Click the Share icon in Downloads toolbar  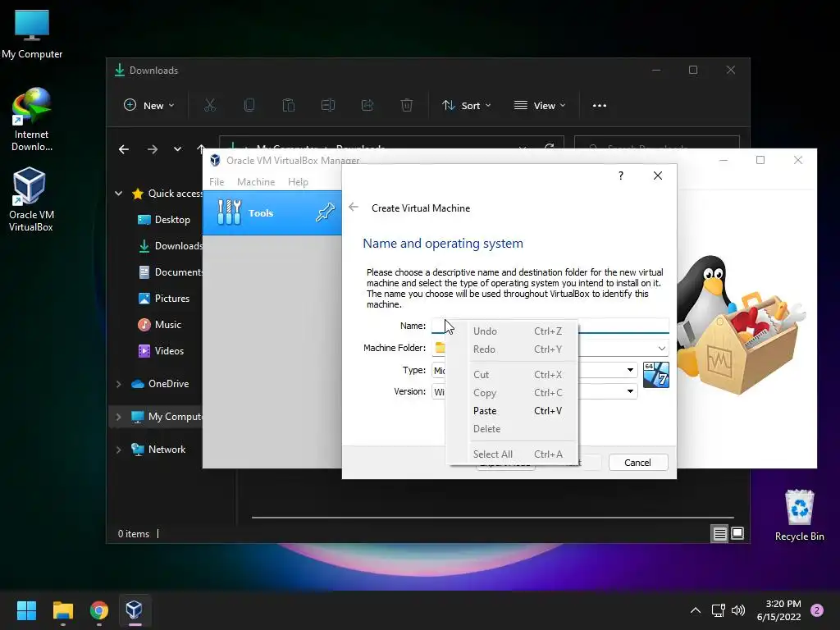(367, 106)
